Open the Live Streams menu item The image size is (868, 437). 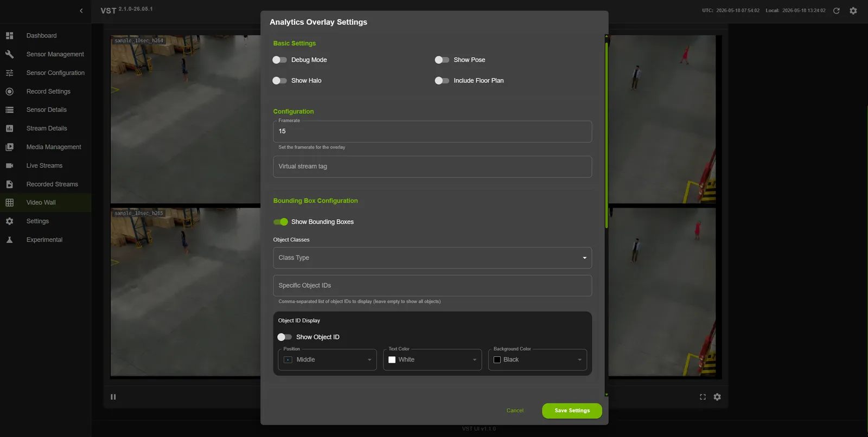tap(44, 166)
